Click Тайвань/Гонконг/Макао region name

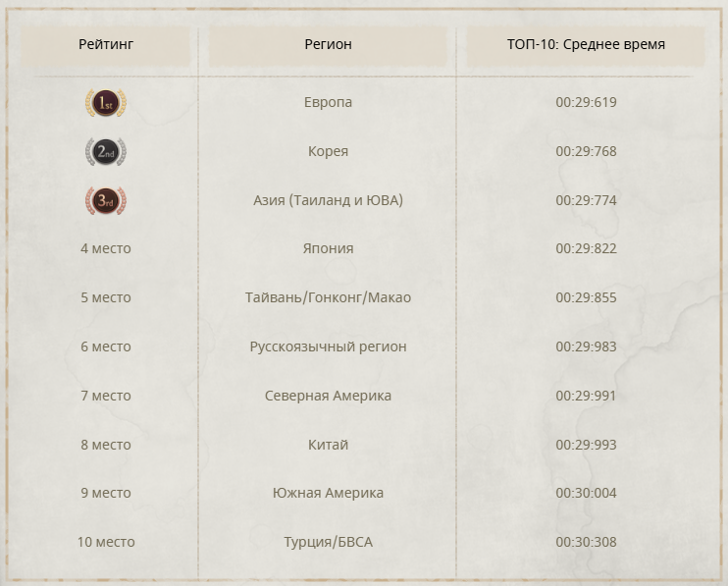tap(328, 297)
